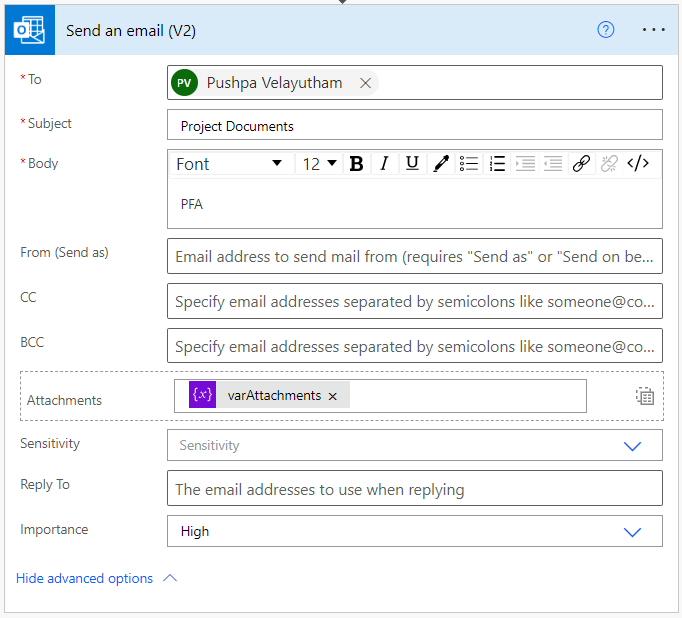Screen dimensions: 682x618
Task: Click the Subject field with Project Documents
Action: coord(415,125)
